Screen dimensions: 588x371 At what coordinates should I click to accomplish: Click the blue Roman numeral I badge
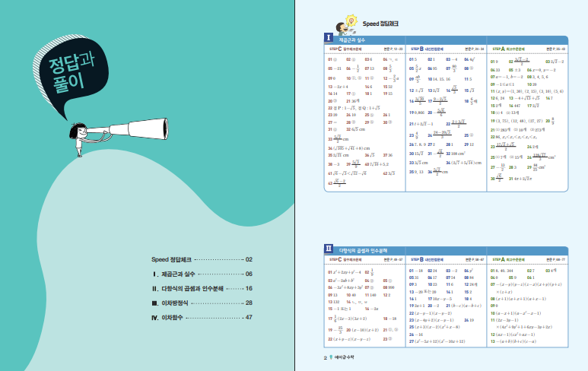pyautogui.click(x=328, y=37)
